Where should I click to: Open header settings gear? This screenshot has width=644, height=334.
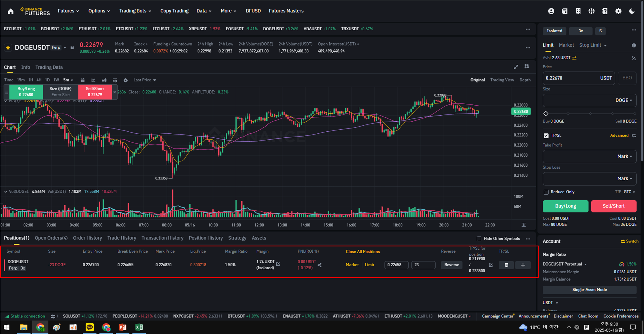[618, 11]
